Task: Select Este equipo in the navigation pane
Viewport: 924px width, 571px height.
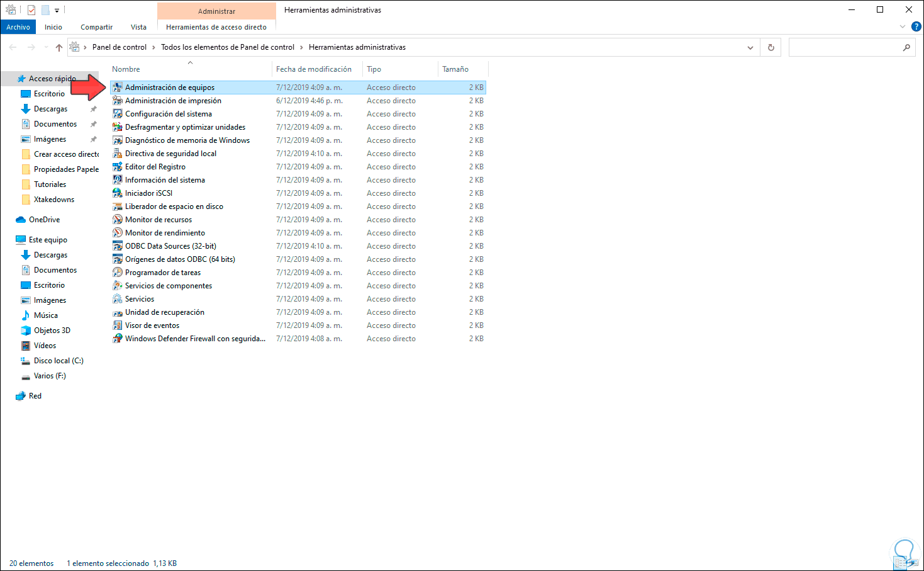Action: pos(48,240)
